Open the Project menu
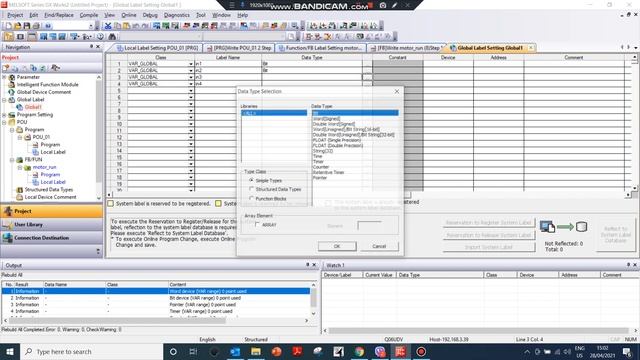 pos(15,15)
